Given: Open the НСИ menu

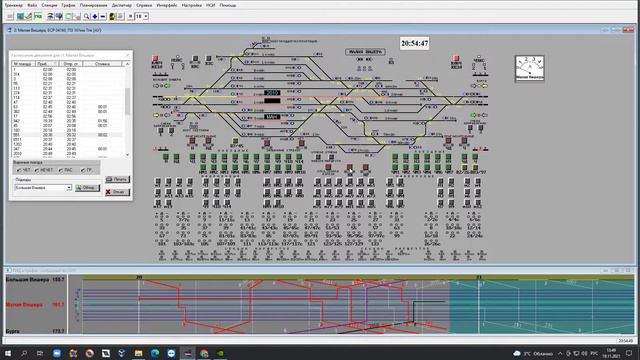Looking at the screenshot, I should pos(210,5).
